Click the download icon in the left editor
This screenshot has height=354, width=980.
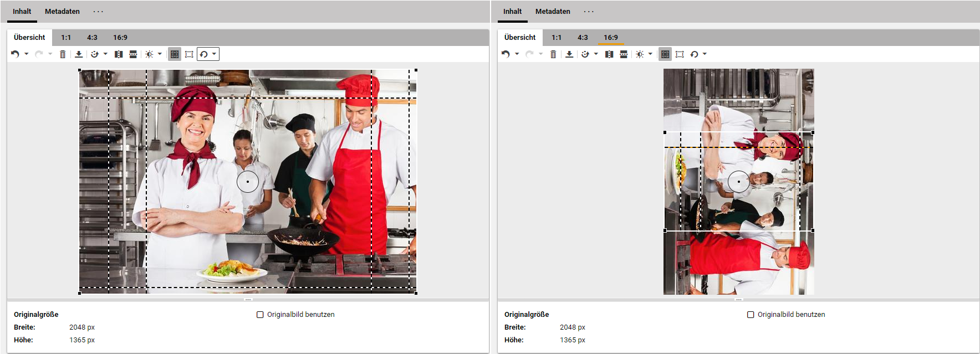tap(79, 54)
